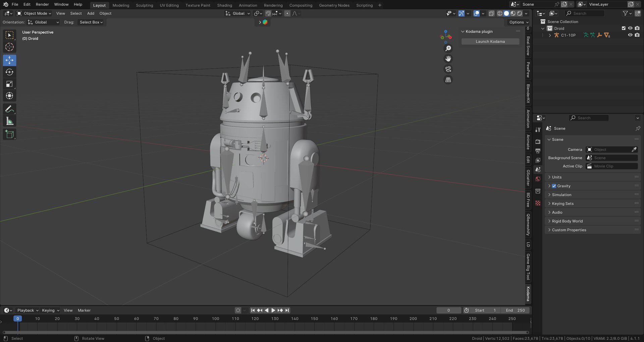Viewport: 644px width, 342px height.
Task: Uncheck Droid collection exclude checkbox
Action: (x=624, y=28)
